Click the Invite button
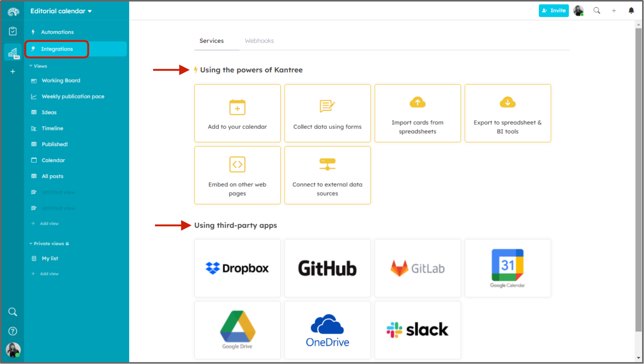Screen dimensions: 644x364 (554, 11)
